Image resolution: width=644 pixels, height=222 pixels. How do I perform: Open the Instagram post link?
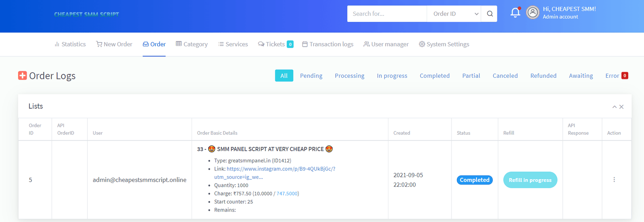pyautogui.click(x=281, y=169)
